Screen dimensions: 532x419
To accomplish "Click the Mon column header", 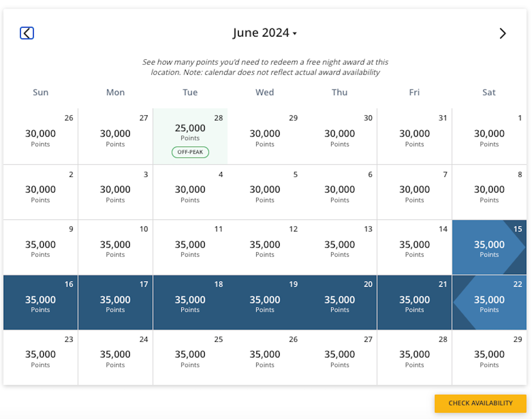I will (115, 92).
